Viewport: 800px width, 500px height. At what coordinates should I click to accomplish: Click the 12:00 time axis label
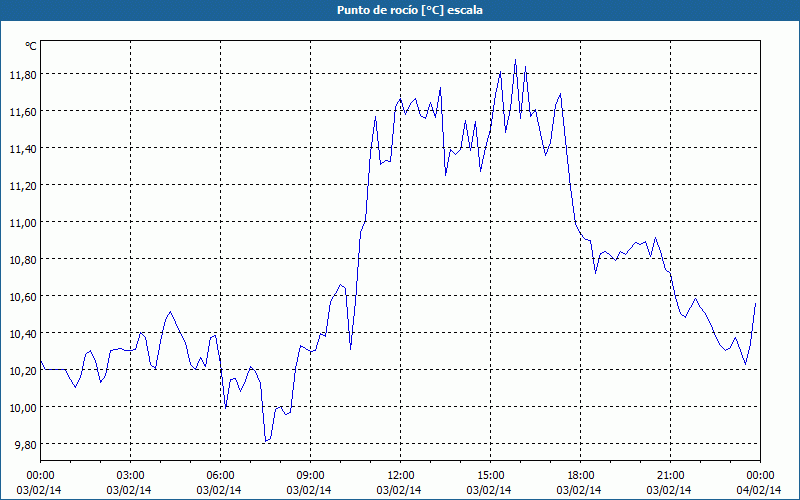pyautogui.click(x=401, y=476)
